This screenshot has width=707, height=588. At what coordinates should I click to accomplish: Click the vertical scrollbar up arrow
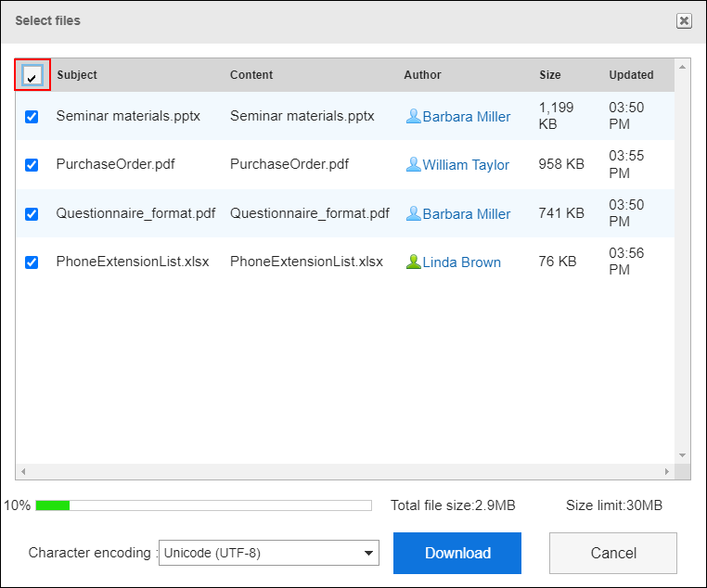[x=682, y=67]
